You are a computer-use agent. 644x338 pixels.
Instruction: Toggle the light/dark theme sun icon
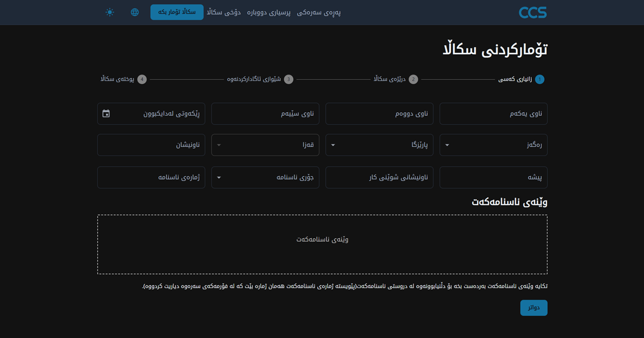click(110, 12)
